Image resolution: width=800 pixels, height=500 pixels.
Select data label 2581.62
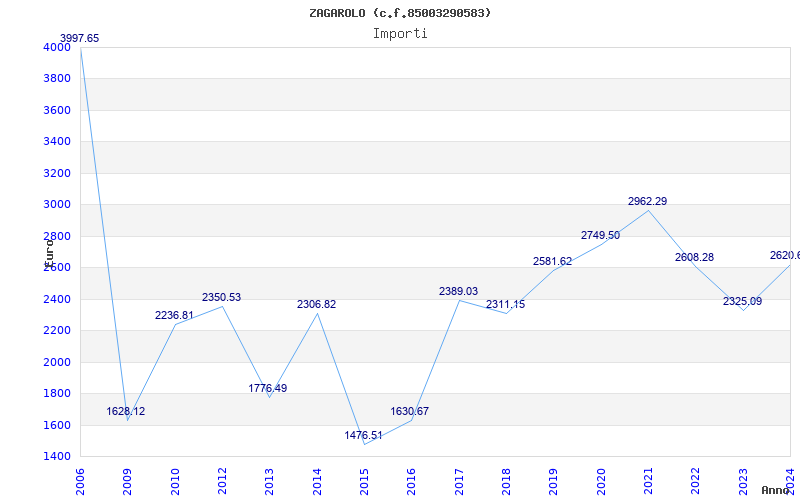click(x=553, y=261)
